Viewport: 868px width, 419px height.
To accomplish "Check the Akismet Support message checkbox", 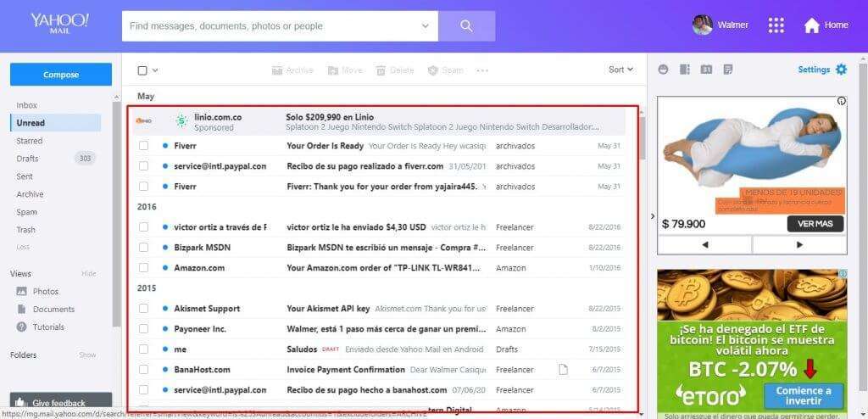I will pyautogui.click(x=143, y=309).
